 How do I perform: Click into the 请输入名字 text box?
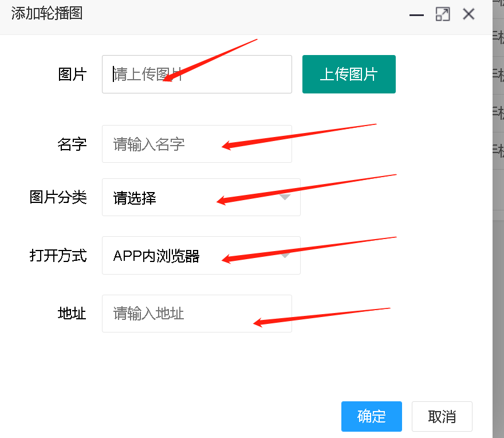[x=196, y=144]
